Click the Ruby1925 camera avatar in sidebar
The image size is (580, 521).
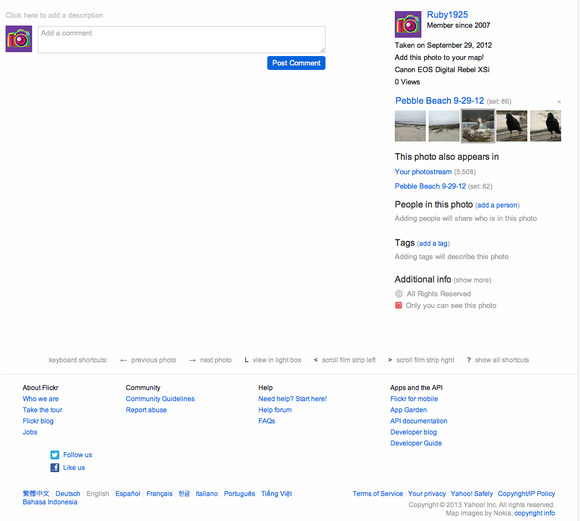(408, 24)
